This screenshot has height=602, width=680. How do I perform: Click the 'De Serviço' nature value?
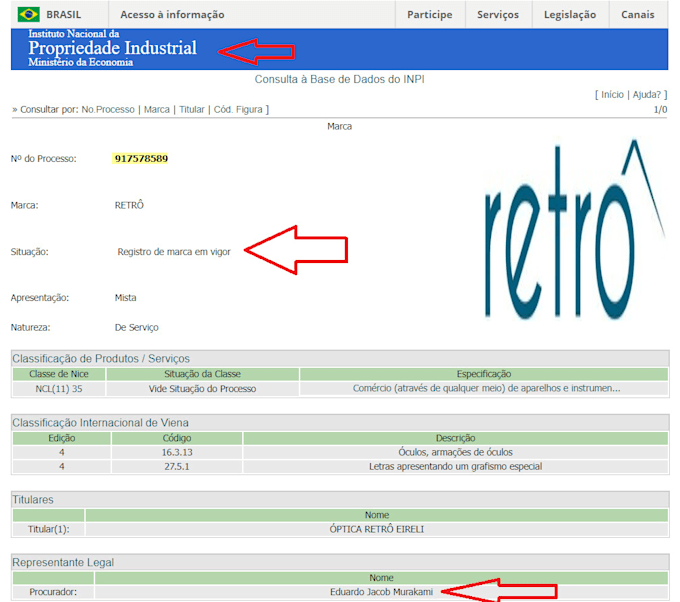[136, 328]
